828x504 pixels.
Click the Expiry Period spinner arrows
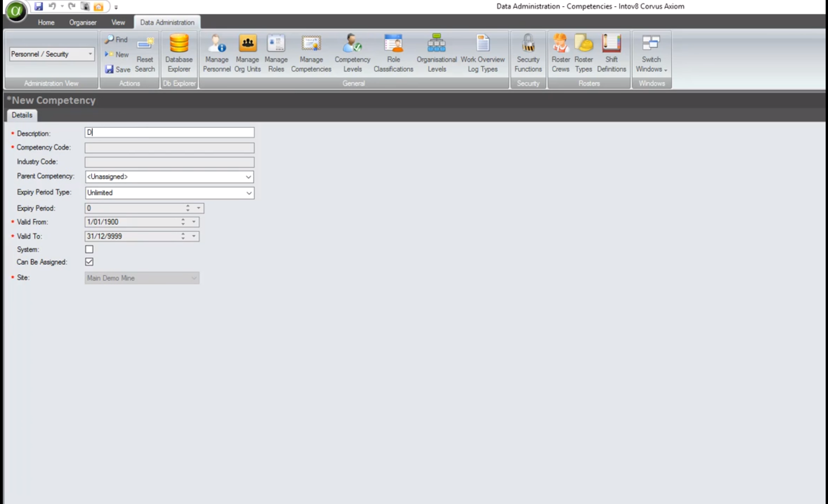click(188, 208)
